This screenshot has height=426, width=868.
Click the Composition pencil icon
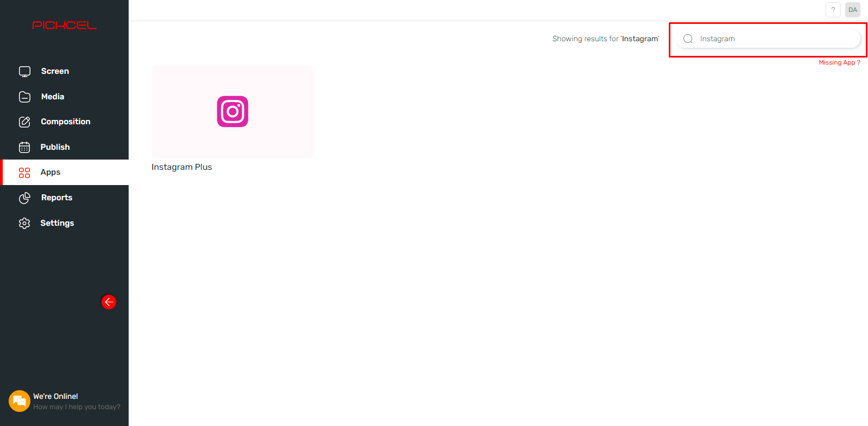(x=24, y=122)
